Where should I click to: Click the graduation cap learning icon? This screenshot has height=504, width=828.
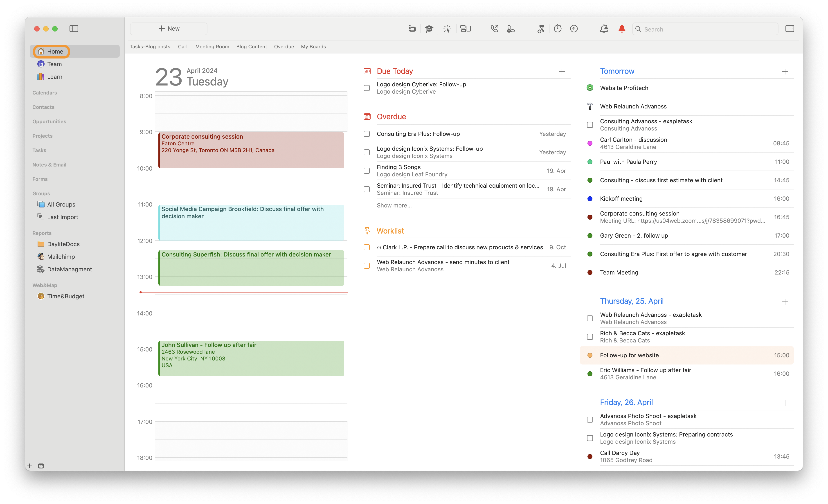coord(429,29)
